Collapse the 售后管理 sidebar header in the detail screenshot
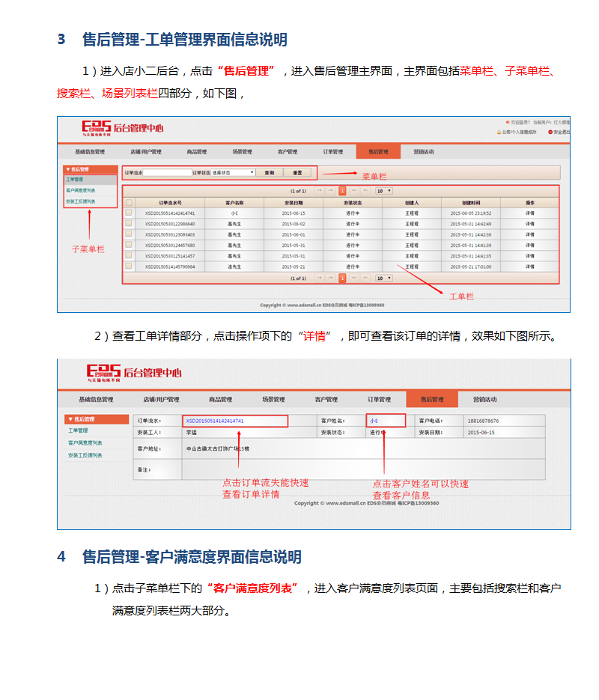The height and width of the screenshot is (700, 599). [97, 419]
